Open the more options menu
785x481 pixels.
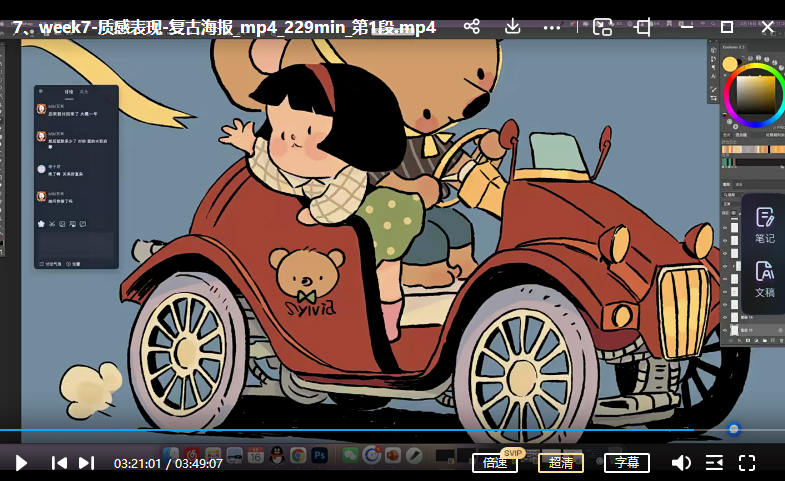(551, 27)
